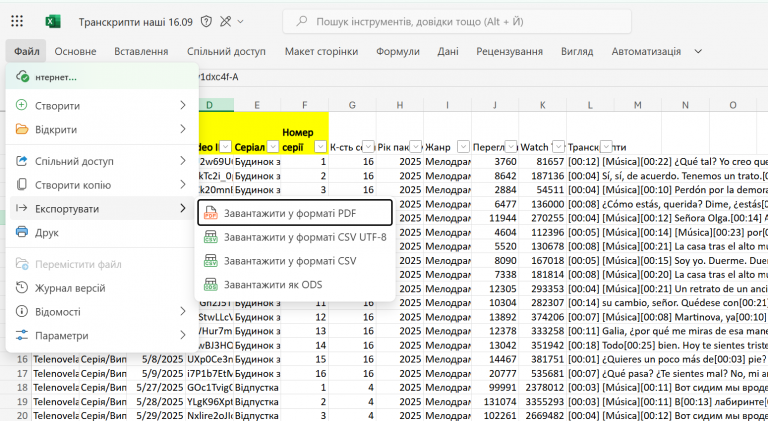Choose Завантажити у форматі PDF

pyautogui.click(x=295, y=213)
